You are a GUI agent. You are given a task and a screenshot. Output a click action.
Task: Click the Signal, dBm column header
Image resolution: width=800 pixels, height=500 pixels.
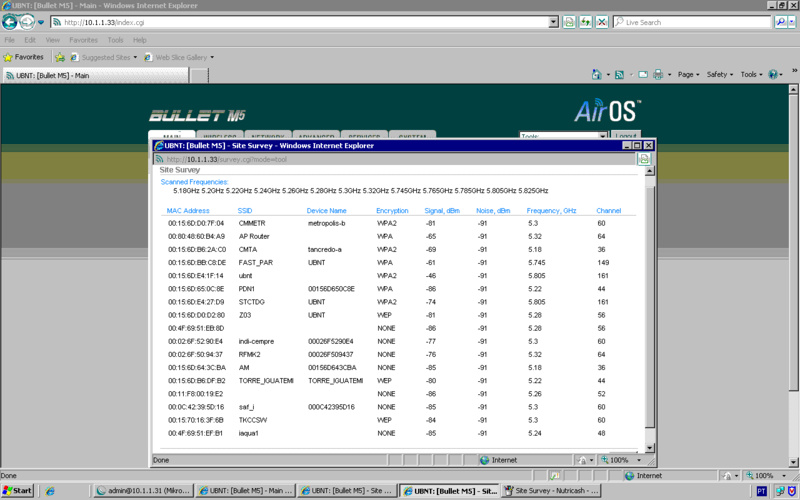point(442,211)
